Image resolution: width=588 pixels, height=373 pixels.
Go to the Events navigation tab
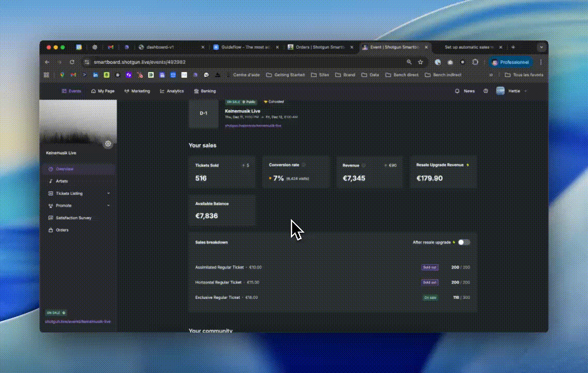coord(71,91)
